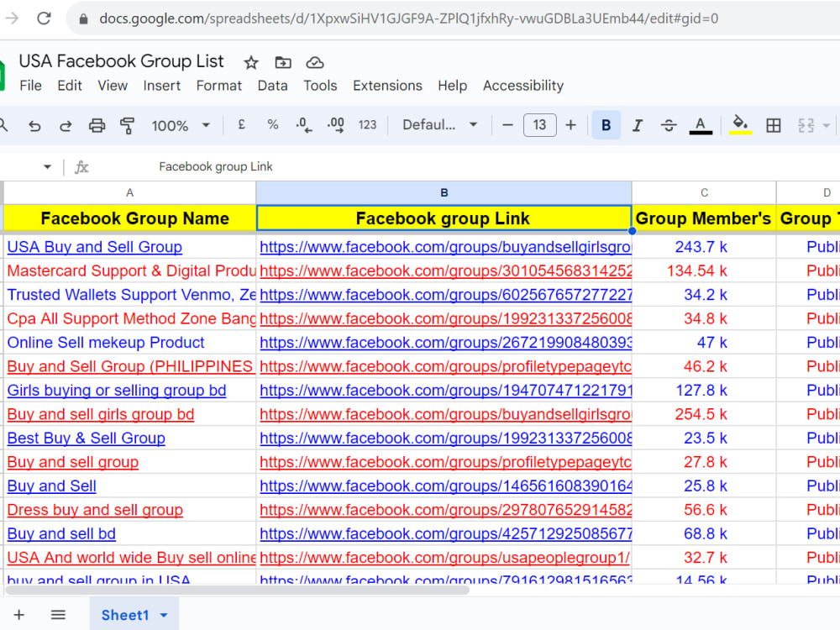Check the cloud save status icon
This screenshot has height=630, width=840.
[314, 63]
